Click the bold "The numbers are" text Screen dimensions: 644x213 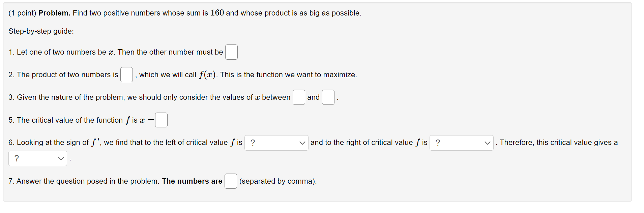coord(192,181)
